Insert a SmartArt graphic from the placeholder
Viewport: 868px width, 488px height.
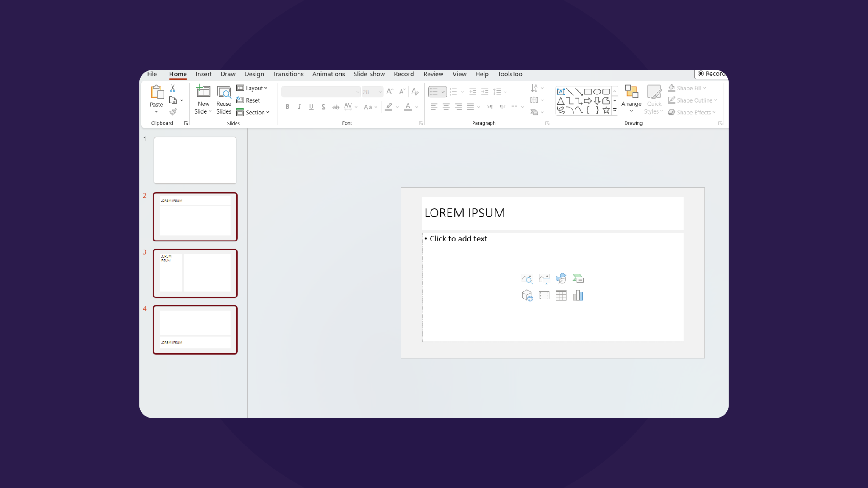click(x=578, y=278)
